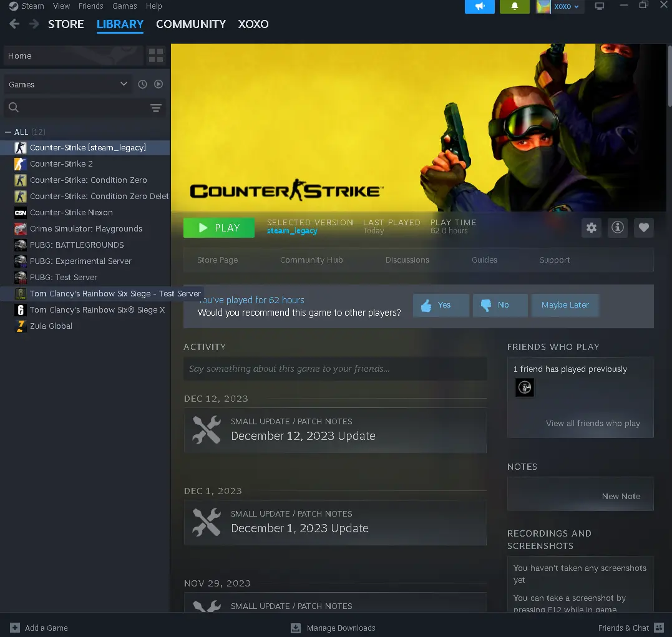Open the announcements megaphone button
The height and width of the screenshot is (637, 672).
(x=480, y=6)
